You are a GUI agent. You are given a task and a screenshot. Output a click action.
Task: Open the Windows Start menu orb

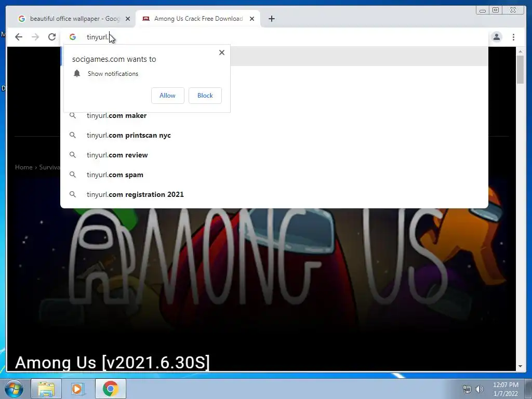pos(14,389)
